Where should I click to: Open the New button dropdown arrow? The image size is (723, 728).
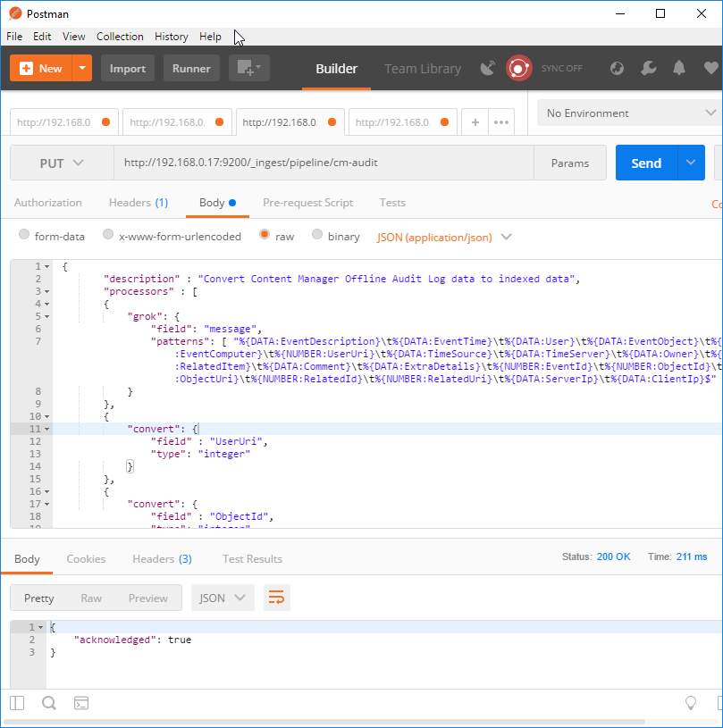point(82,68)
